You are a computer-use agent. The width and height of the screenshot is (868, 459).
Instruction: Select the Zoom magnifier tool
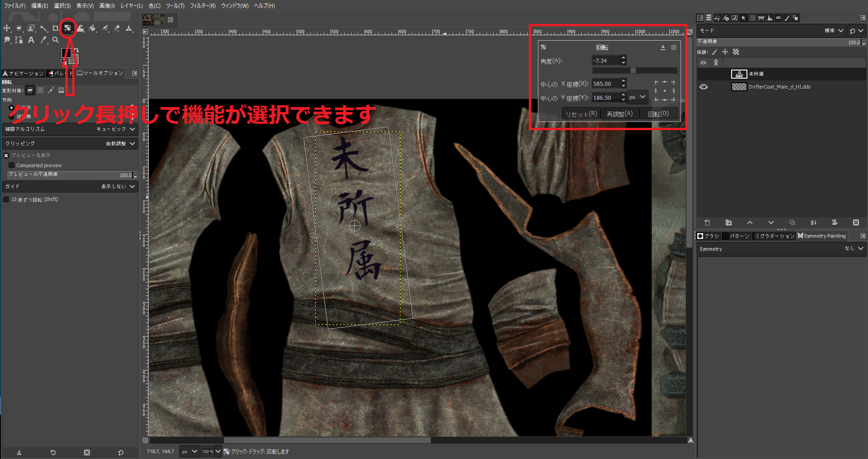(56, 40)
